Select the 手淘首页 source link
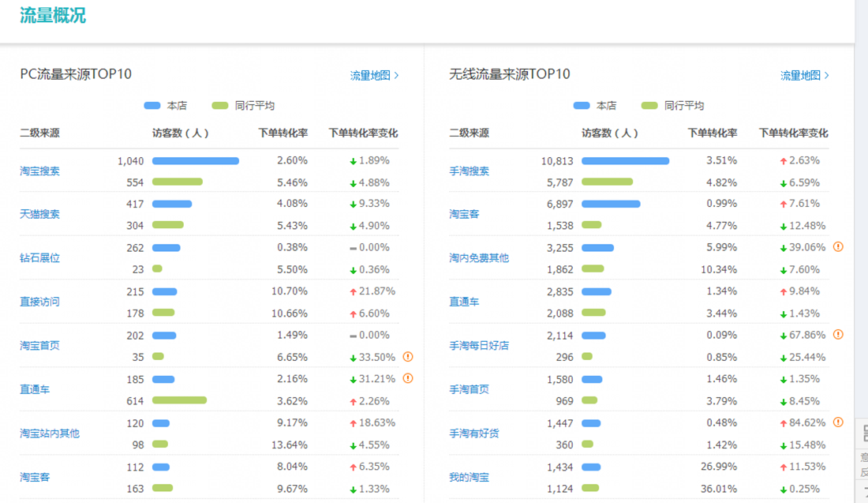 tap(470, 389)
